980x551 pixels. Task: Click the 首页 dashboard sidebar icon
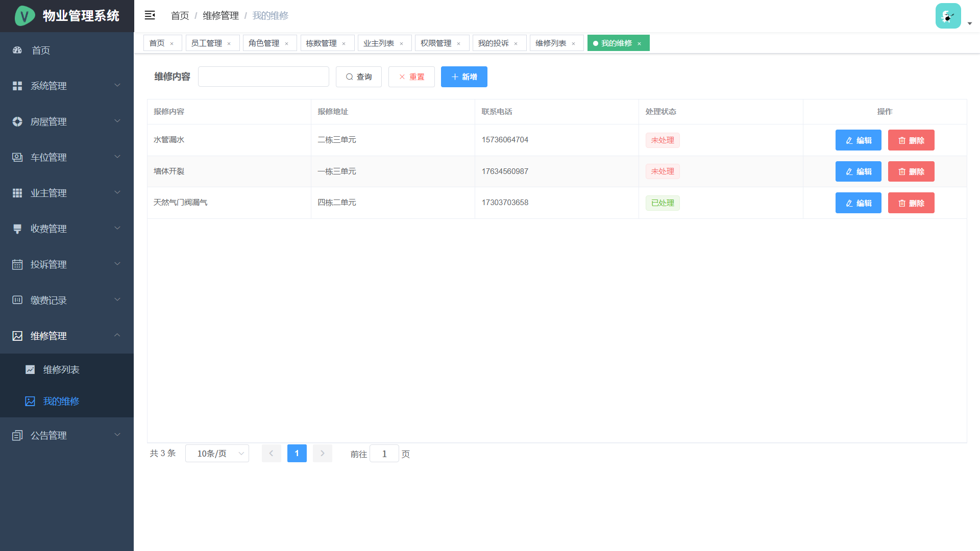point(17,50)
